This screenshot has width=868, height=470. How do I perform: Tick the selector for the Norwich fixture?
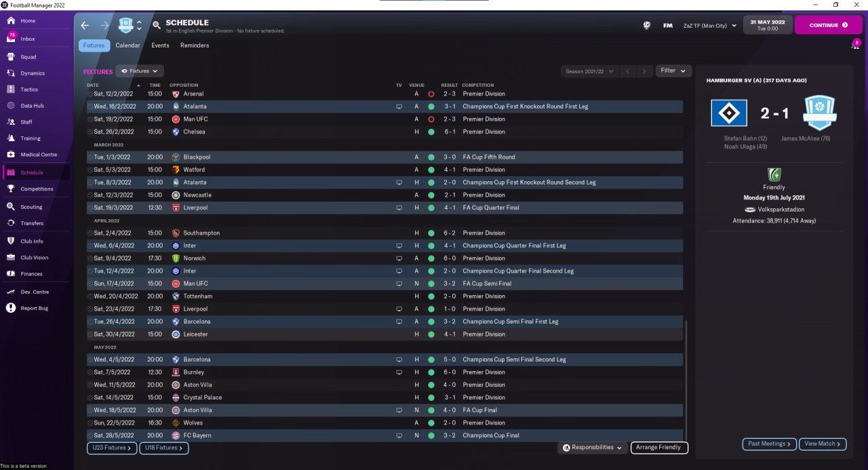tap(90, 258)
